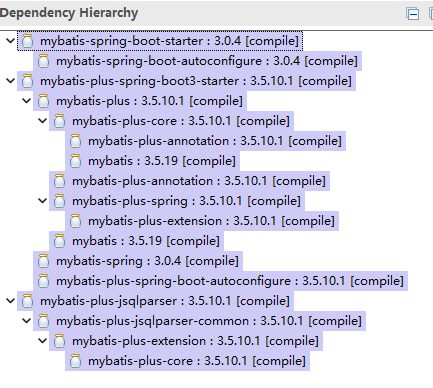Click jar icon of mybatis-plus-jsqlparser : 3.5.10.1
The height and width of the screenshot is (388, 433).
click(27, 301)
